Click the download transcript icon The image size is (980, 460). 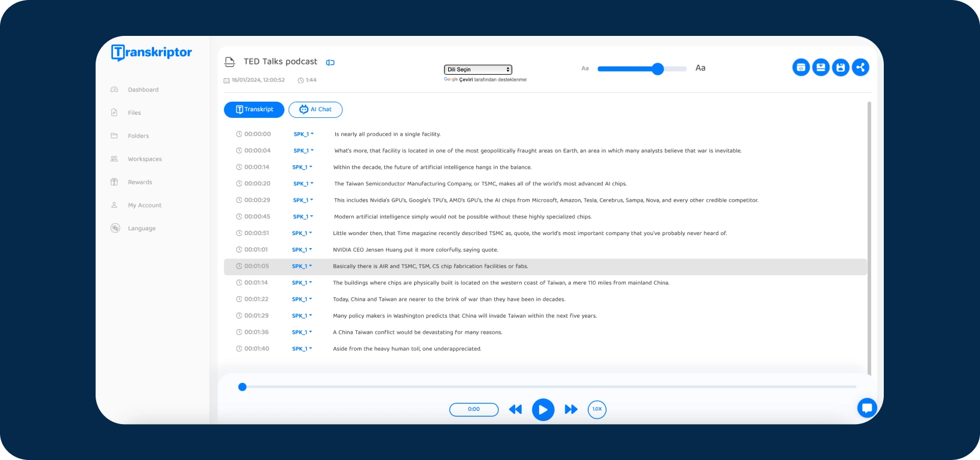[821, 68]
